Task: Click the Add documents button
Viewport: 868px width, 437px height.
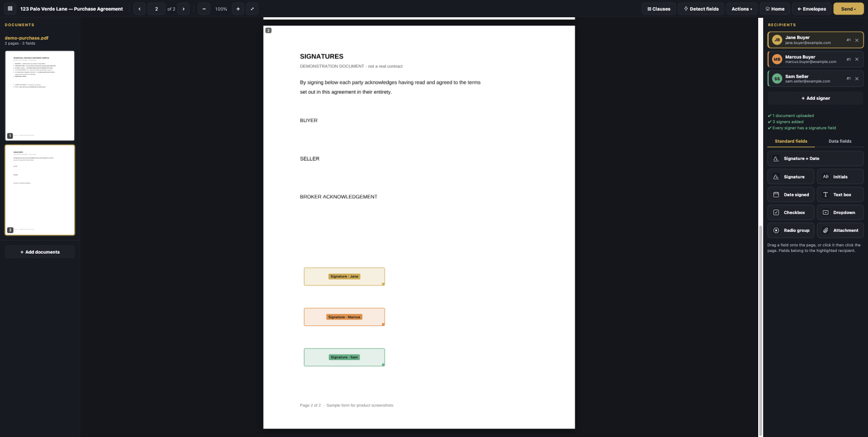Action: pos(40,252)
